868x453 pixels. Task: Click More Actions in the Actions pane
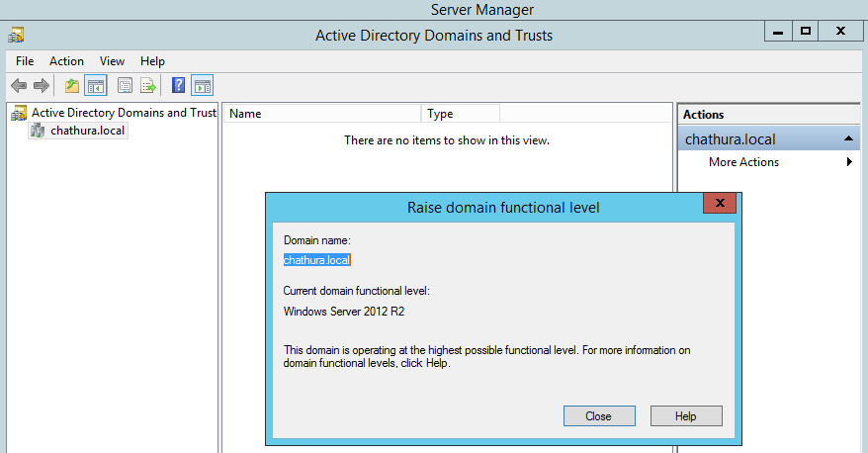(x=743, y=162)
